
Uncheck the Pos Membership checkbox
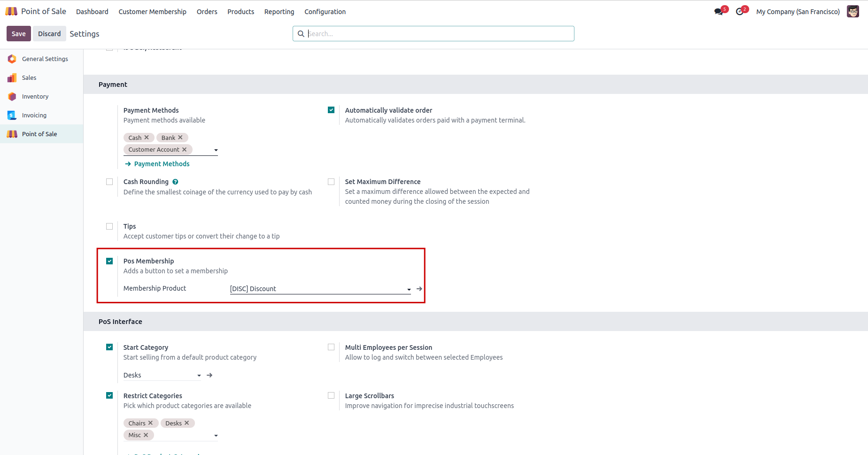coord(109,261)
